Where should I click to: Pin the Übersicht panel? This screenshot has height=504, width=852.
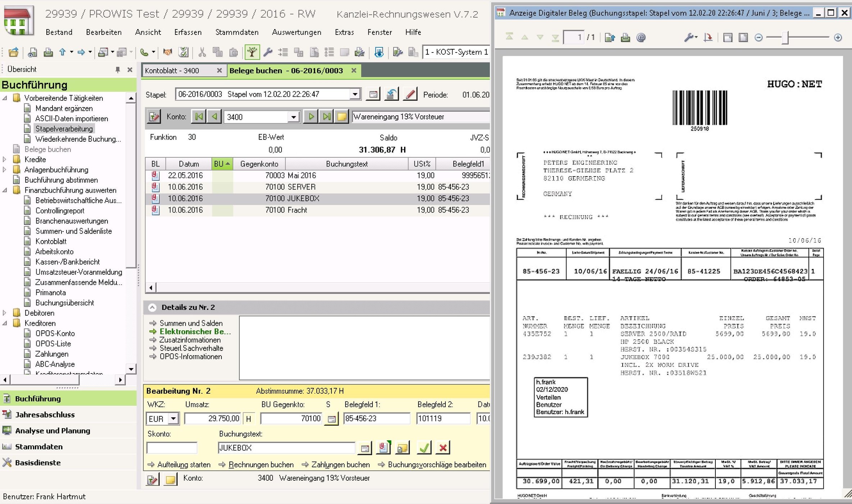click(118, 69)
